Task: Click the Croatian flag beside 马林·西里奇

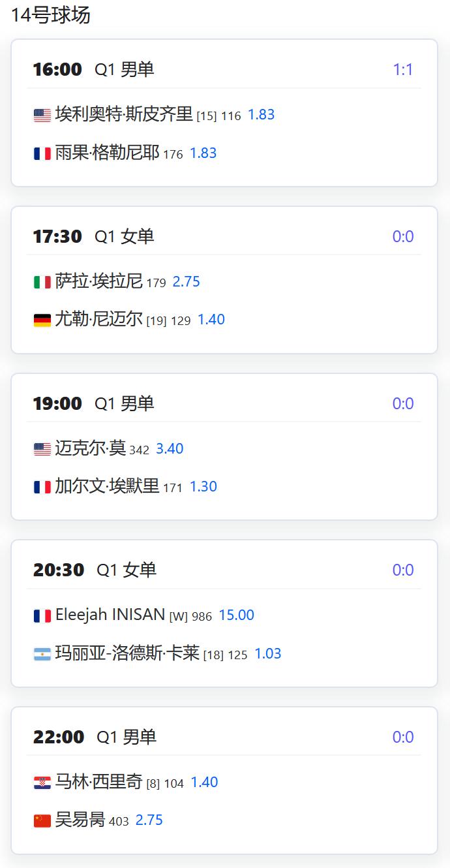Action: click(x=42, y=783)
